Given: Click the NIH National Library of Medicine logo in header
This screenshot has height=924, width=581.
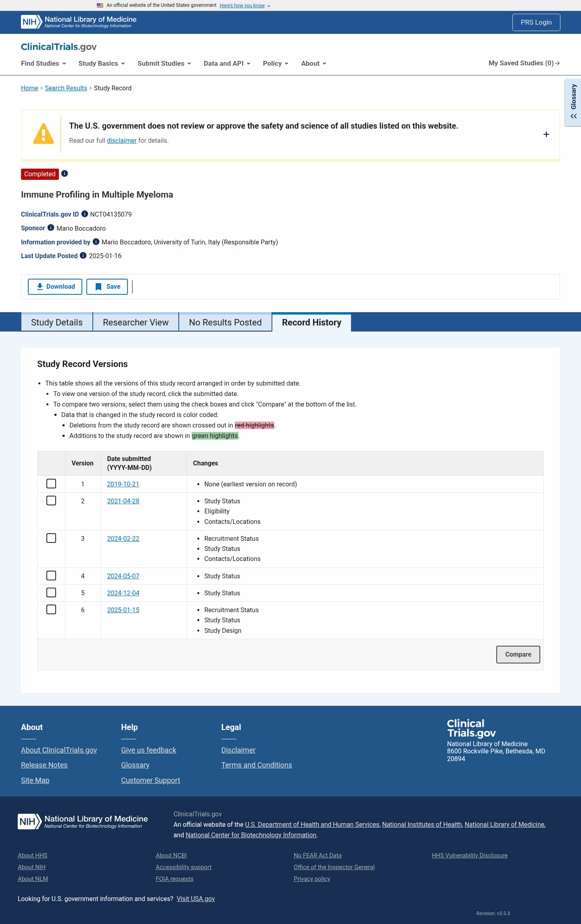Looking at the screenshot, I should coord(79,22).
